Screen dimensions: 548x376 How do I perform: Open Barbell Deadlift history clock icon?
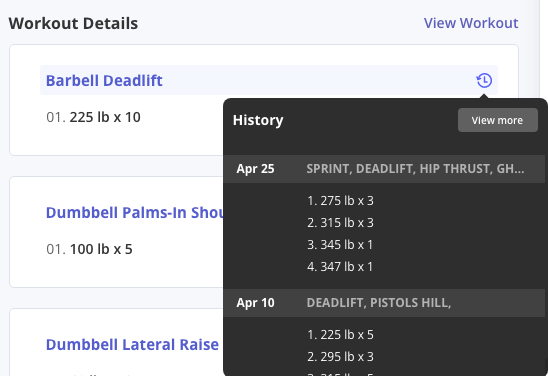click(x=484, y=80)
